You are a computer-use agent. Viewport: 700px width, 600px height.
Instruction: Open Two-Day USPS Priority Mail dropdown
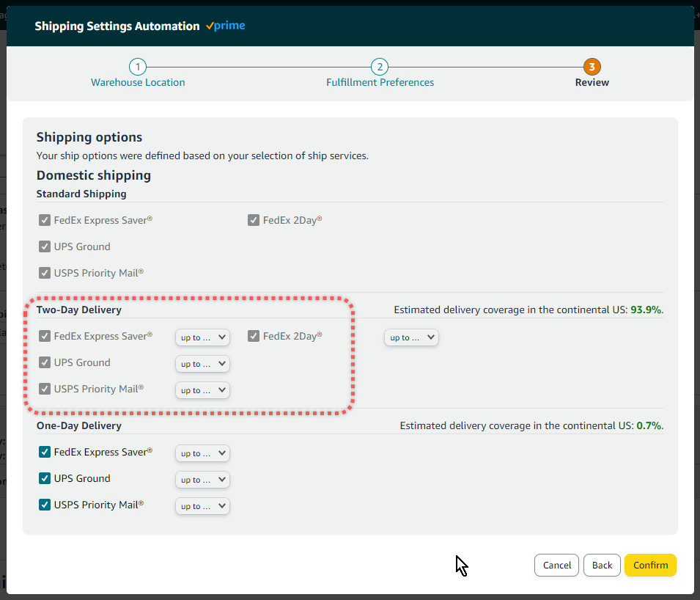click(203, 390)
